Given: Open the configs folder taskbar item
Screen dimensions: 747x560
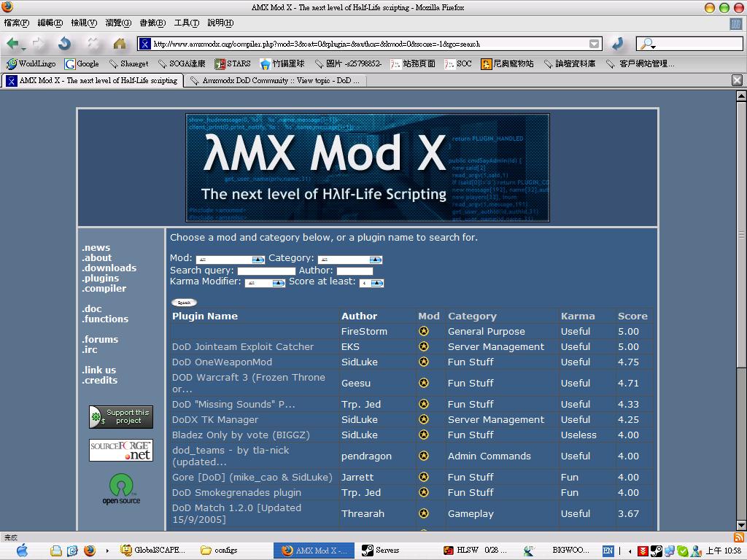Looking at the screenshot, I should pos(219,550).
